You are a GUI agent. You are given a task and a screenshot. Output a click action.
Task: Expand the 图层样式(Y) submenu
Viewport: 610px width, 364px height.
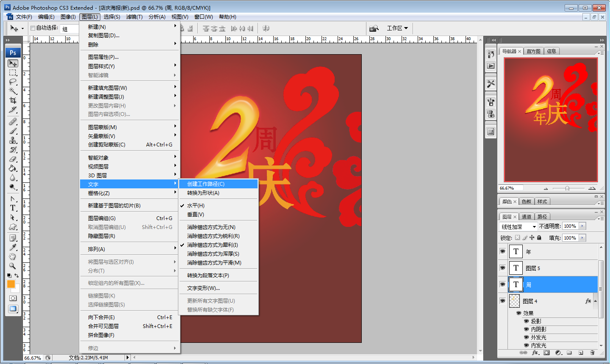[130, 66]
